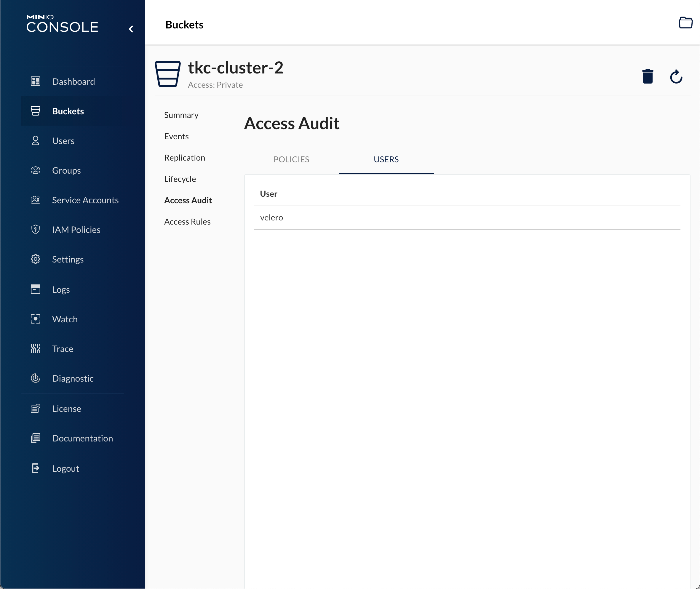
Task: Switch to the POLICIES tab
Action: (291, 159)
